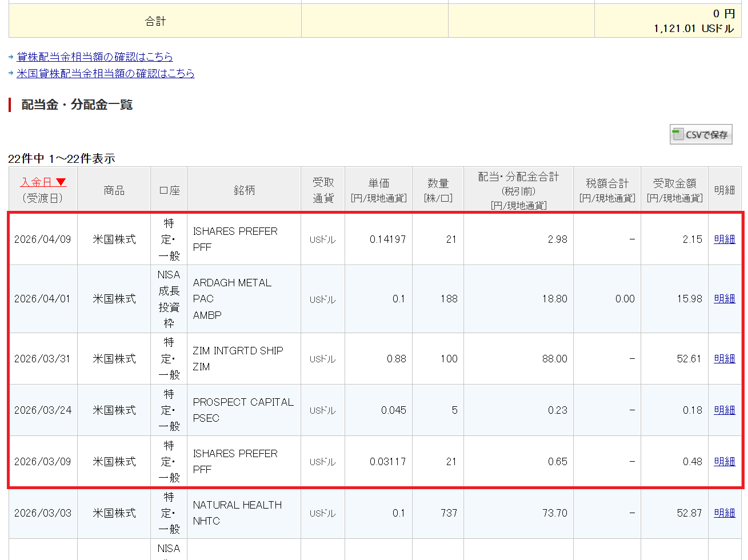Sort table by 入金日 header text

tap(36, 182)
